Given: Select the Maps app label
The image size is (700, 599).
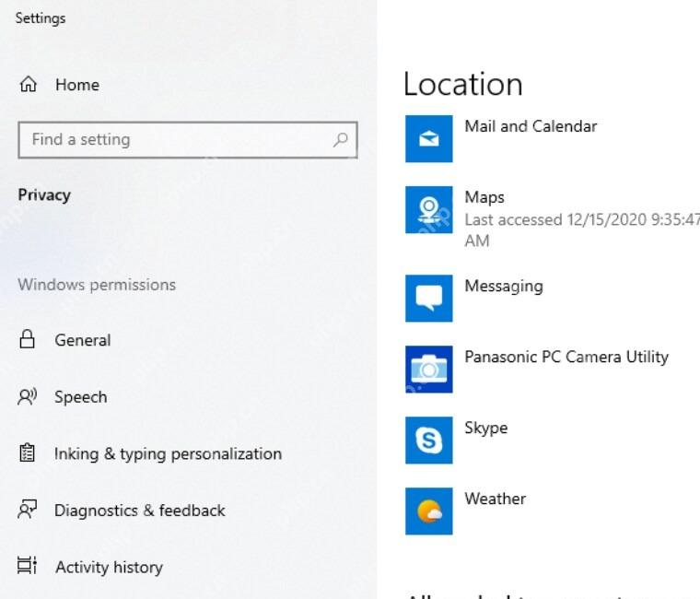Looking at the screenshot, I should click(x=484, y=197).
